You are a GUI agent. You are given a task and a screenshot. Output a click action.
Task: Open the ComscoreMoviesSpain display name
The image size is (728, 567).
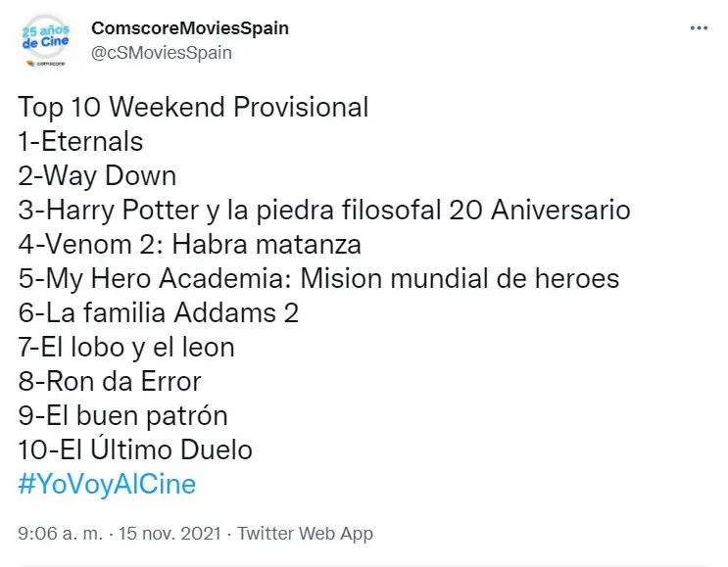tap(190, 28)
